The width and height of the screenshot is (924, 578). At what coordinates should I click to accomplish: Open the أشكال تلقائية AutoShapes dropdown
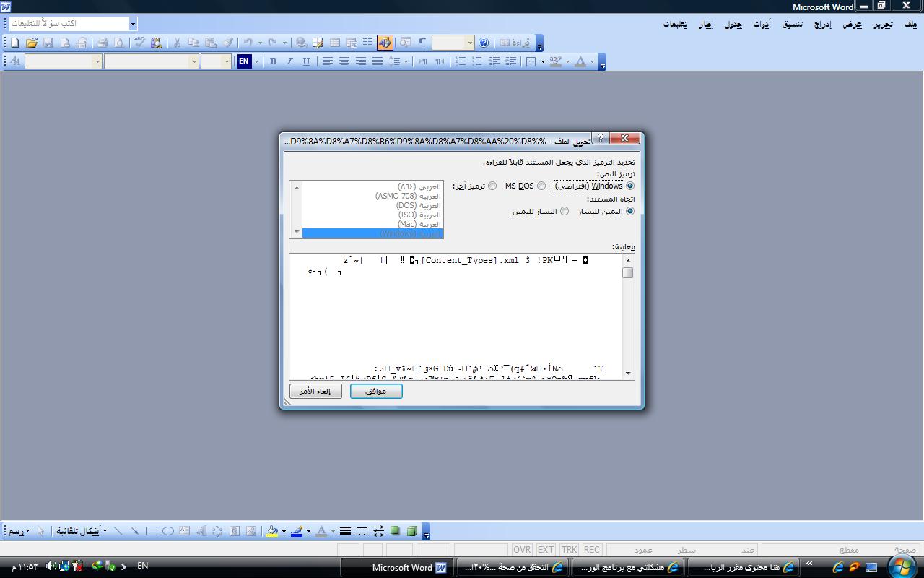pyautogui.click(x=82, y=531)
